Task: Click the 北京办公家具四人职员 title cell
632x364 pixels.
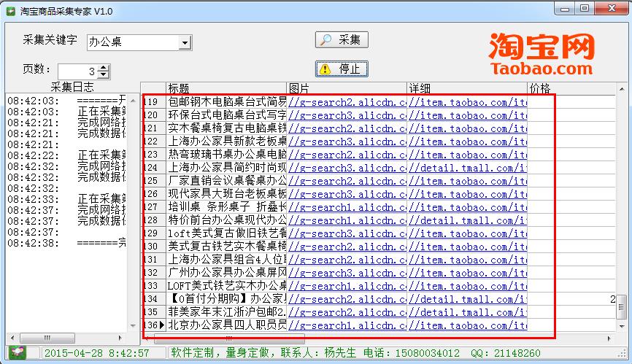Action: click(x=227, y=325)
